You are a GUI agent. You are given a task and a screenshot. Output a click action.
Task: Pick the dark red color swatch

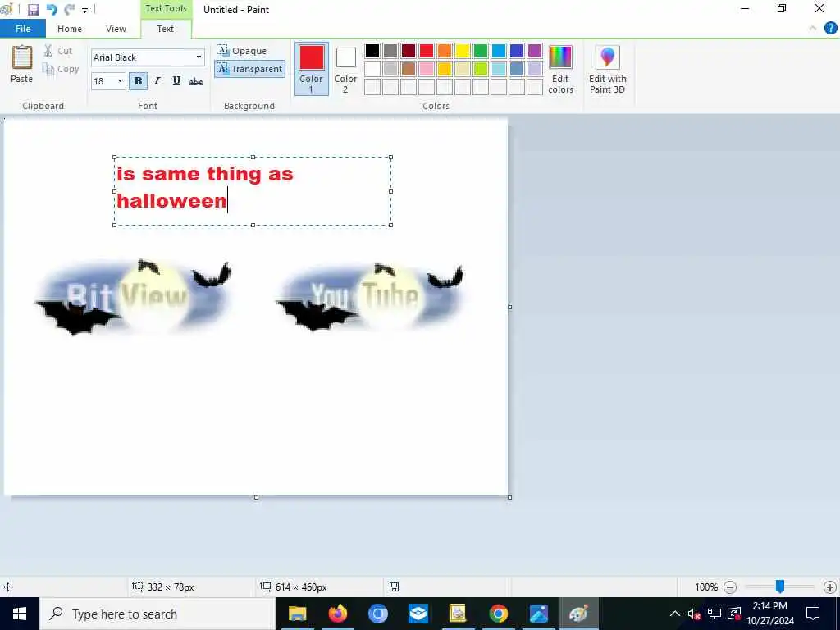point(409,51)
